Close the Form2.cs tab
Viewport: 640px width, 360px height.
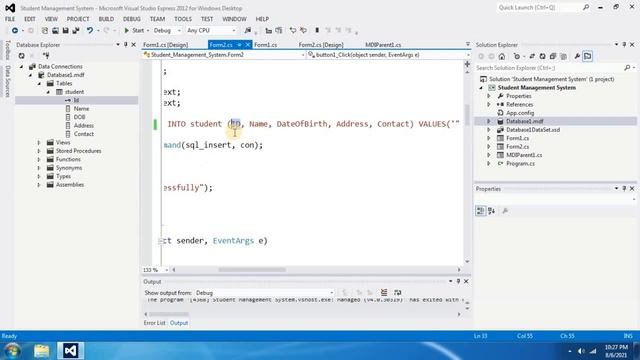pos(247,45)
